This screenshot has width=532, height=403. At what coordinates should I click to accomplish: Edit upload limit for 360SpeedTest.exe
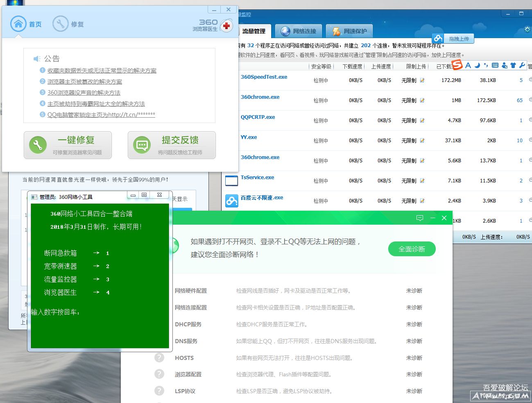(x=422, y=80)
